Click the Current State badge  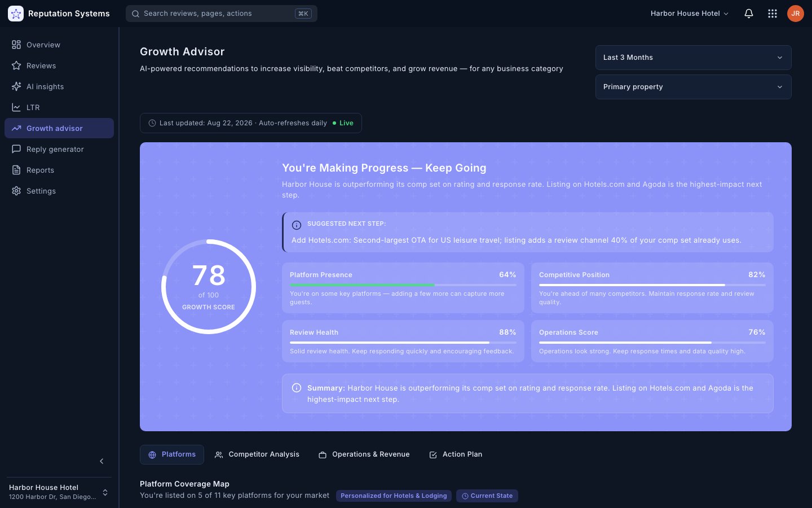pyautogui.click(x=487, y=496)
